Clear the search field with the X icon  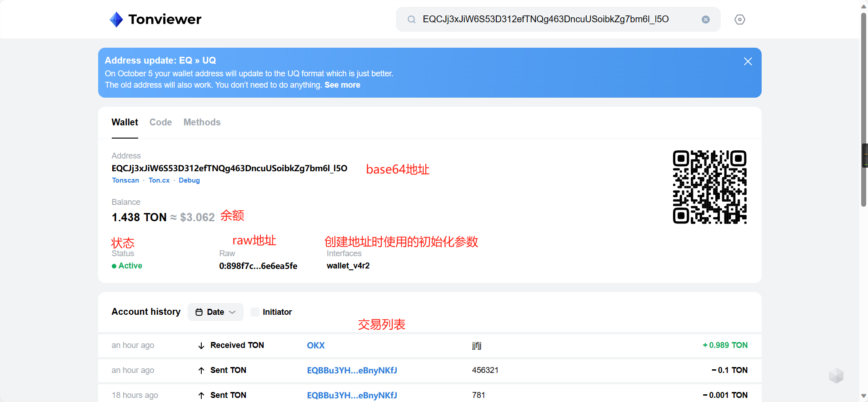705,20
